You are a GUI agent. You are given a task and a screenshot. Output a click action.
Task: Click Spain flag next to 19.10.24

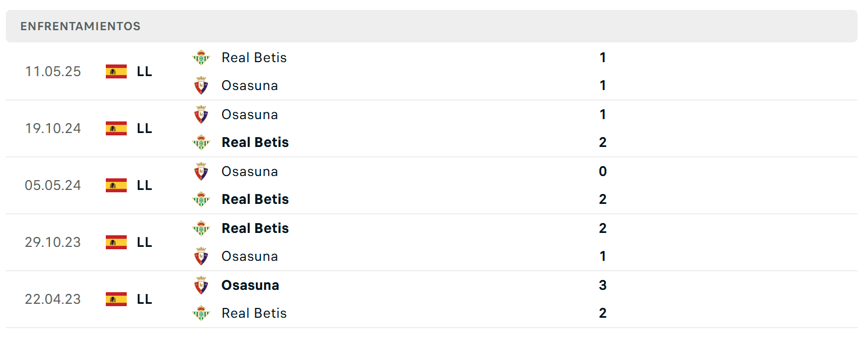tap(116, 128)
